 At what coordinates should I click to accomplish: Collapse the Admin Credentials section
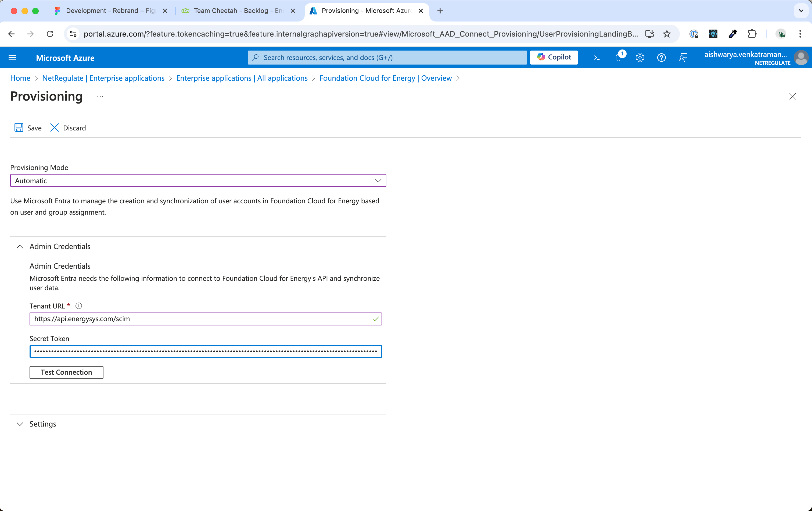point(20,247)
